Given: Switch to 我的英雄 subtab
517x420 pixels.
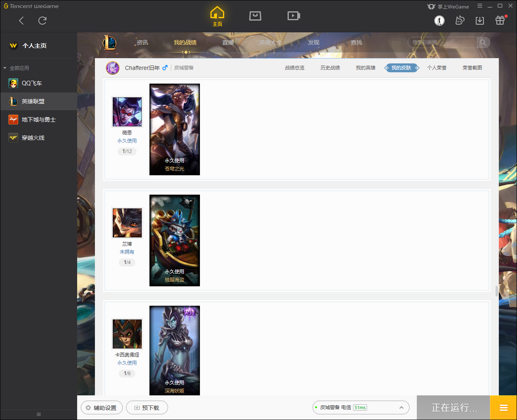Looking at the screenshot, I should pyautogui.click(x=366, y=68).
